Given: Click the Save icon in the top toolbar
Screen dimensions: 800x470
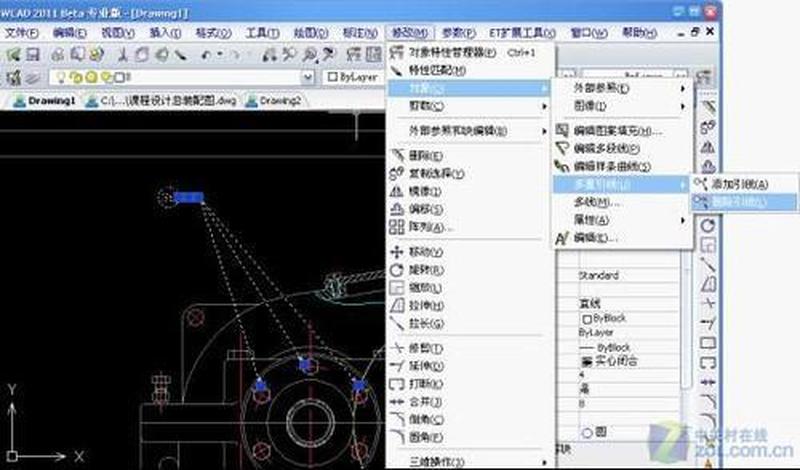Looking at the screenshot, I should pos(33,54).
